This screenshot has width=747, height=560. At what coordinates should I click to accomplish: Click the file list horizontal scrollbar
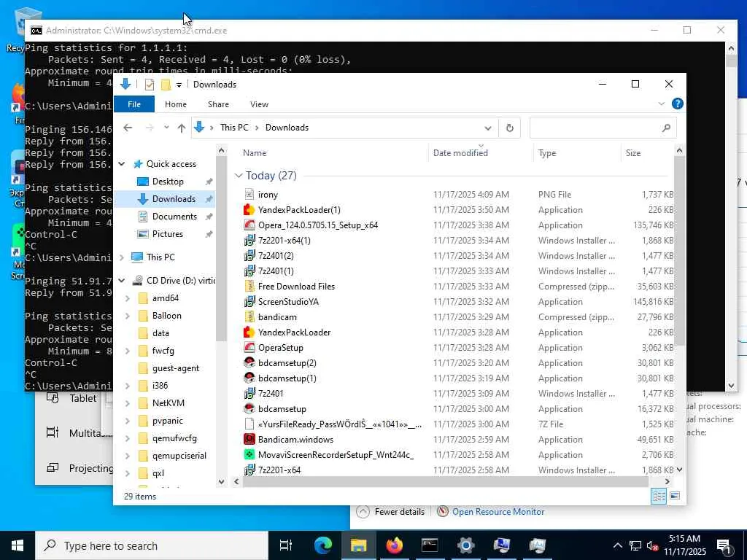[445, 481]
